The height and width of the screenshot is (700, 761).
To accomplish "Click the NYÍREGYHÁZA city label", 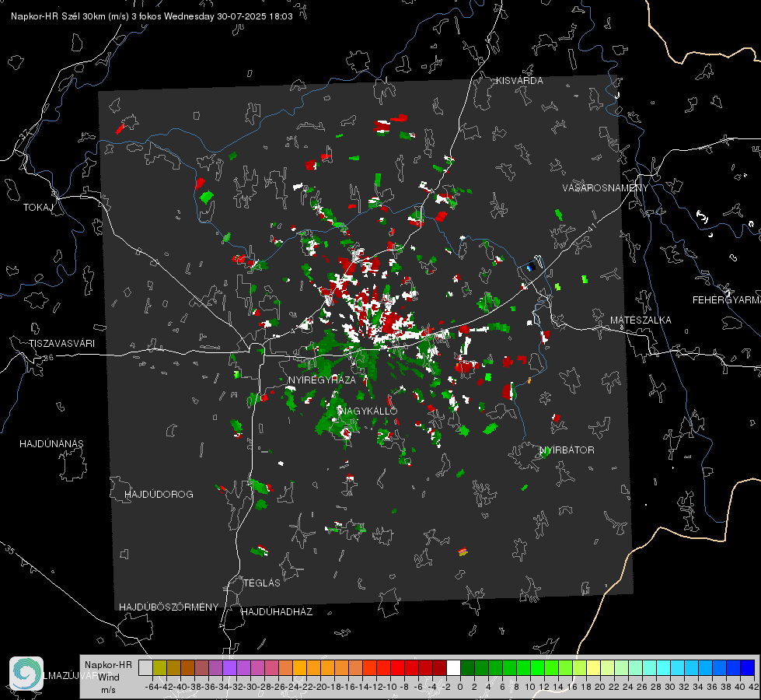I will [x=322, y=380].
